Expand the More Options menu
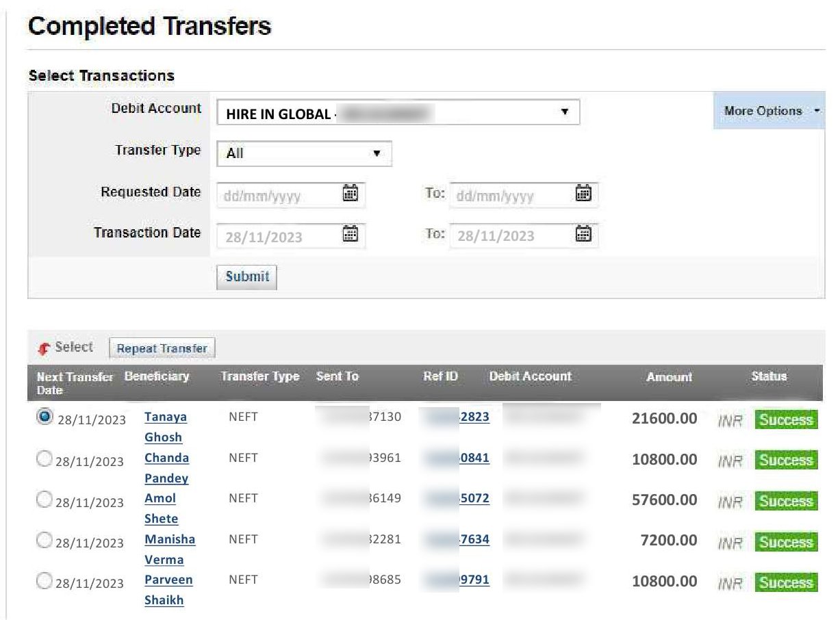Image resolution: width=840 pixels, height=620 pixels. 769,111
